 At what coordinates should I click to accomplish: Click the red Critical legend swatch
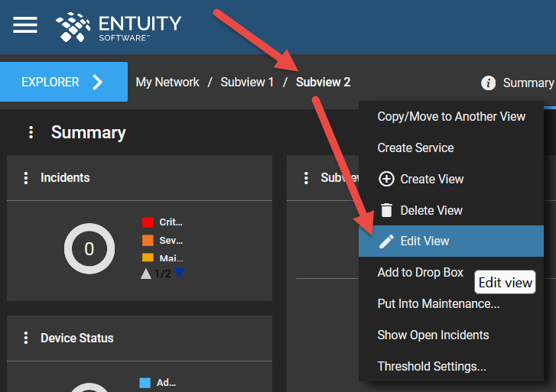pos(148,222)
